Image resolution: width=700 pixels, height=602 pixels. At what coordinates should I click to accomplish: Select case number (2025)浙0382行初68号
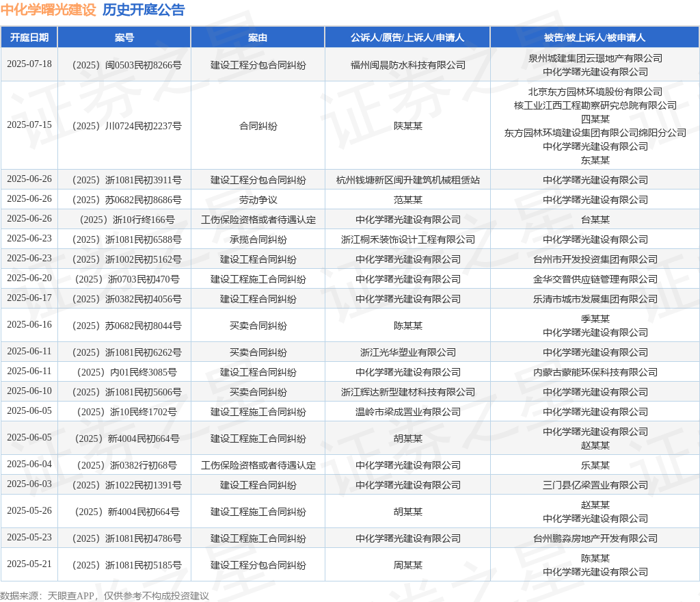click(x=126, y=465)
